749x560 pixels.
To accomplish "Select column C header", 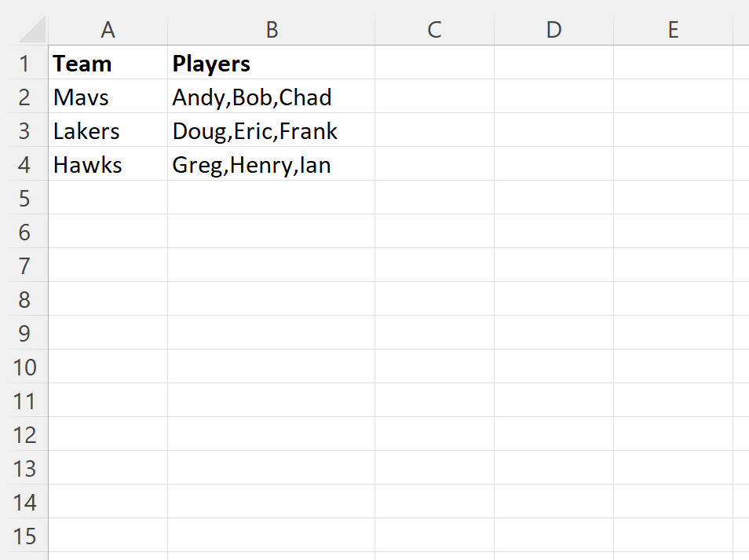I will [435, 30].
